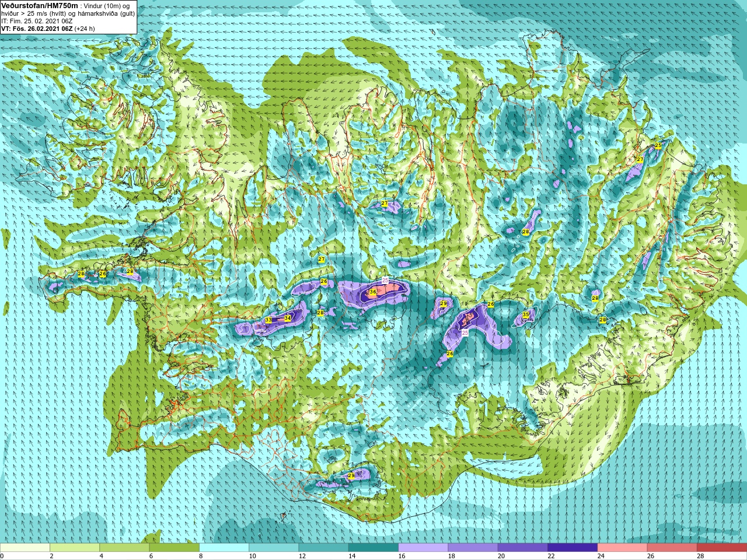Pick the 20–22 m/s violet legend swatch

(x=523, y=548)
